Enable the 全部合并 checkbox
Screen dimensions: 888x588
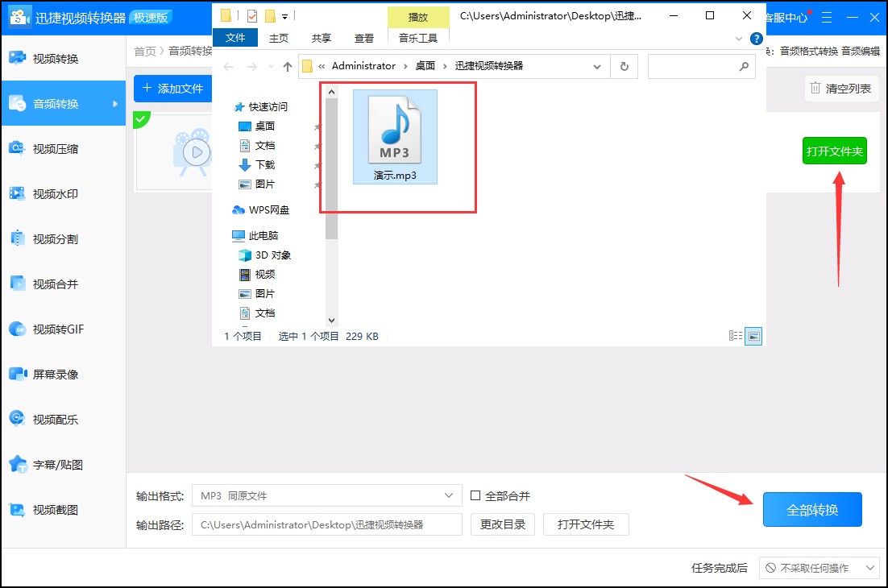pos(475,495)
